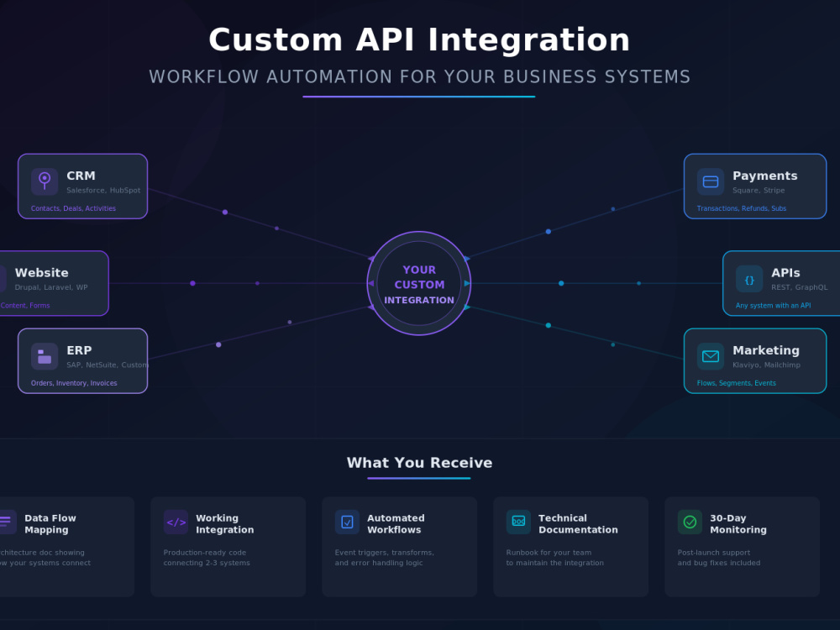
Task: Click 'REST, GraphQL' text
Action: (x=800, y=287)
